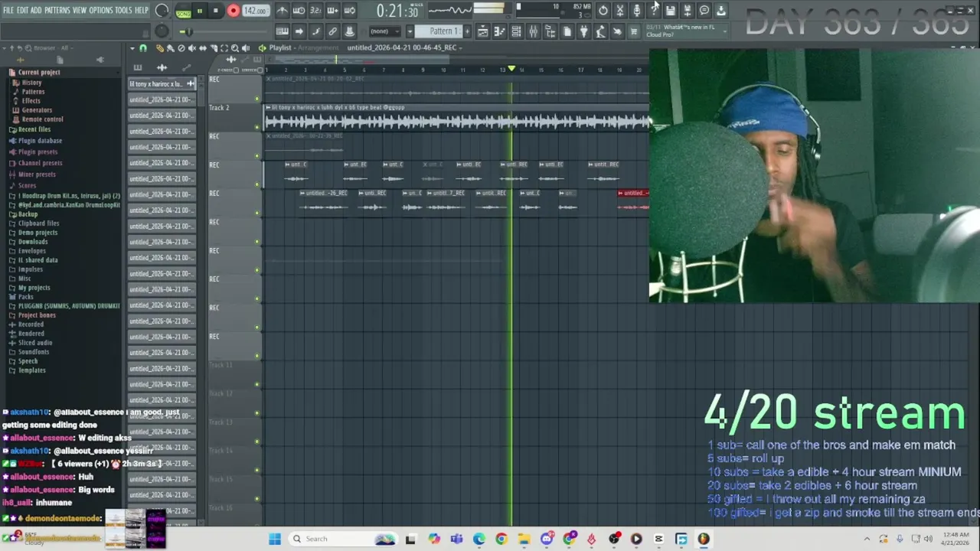Image resolution: width=980 pixels, height=551 pixels.
Task: Open the FILE menu
Action: (x=8, y=10)
